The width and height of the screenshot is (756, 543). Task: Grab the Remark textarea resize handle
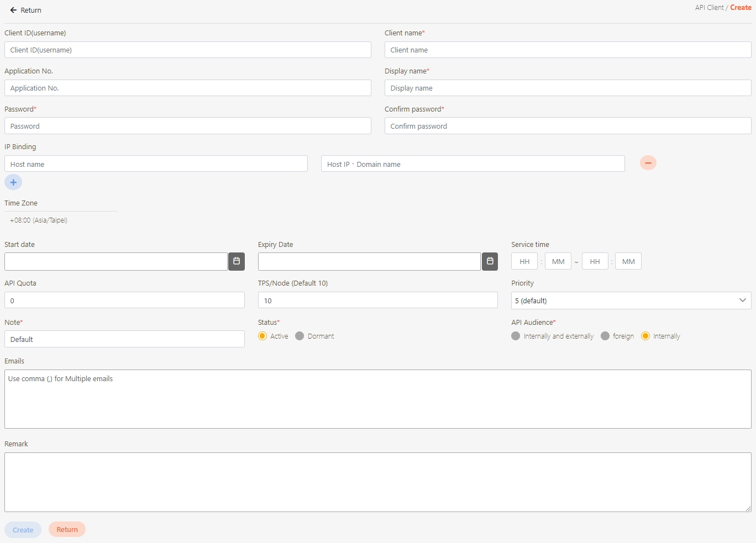pyautogui.click(x=748, y=508)
